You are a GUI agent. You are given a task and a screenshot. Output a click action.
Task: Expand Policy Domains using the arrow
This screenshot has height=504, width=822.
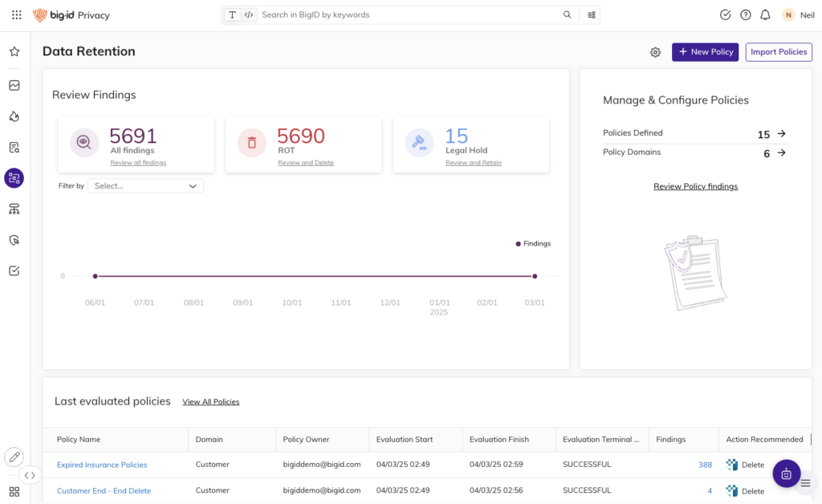point(781,152)
